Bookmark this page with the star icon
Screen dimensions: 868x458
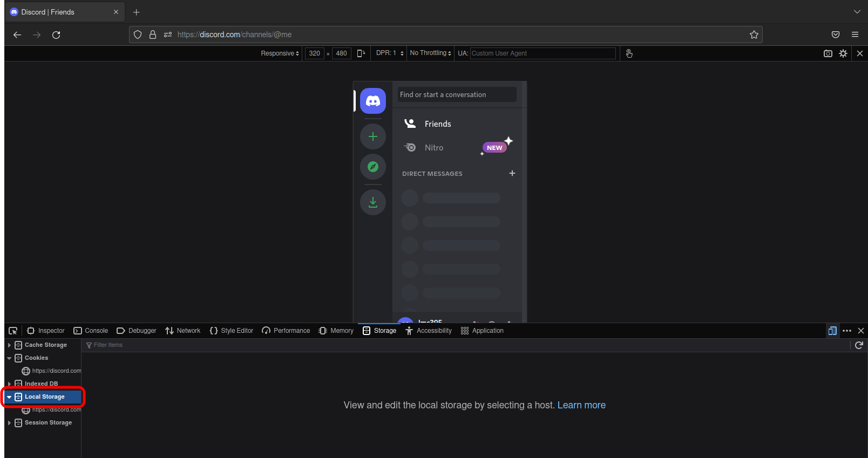click(x=754, y=35)
